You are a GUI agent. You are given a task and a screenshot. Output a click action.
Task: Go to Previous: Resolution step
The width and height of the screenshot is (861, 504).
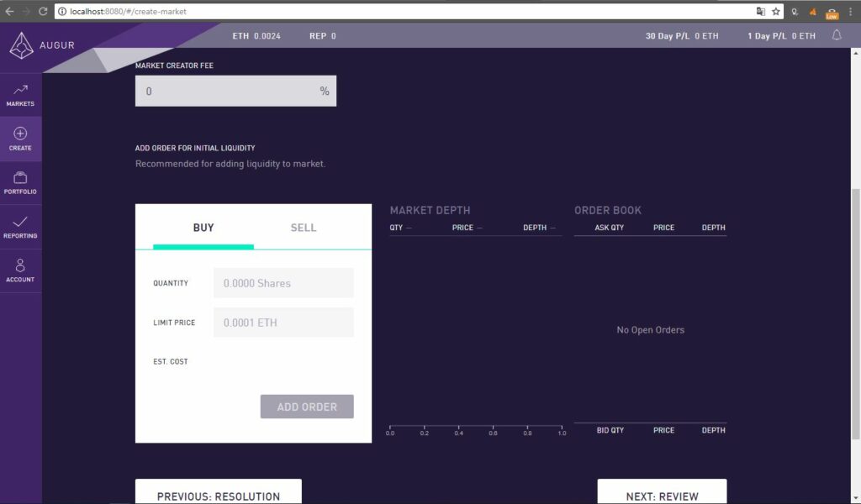click(x=218, y=495)
